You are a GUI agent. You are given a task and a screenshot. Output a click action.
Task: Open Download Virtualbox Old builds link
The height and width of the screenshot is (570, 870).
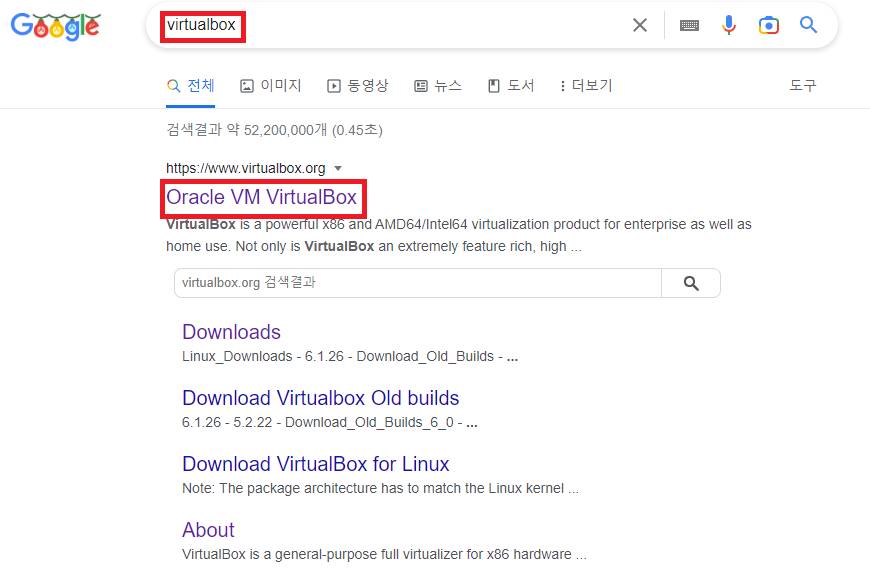(x=321, y=398)
